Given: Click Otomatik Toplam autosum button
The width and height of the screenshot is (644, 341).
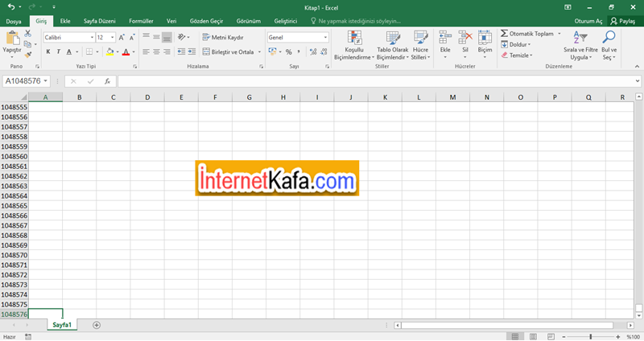Looking at the screenshot, I should (x=527, y=34).
